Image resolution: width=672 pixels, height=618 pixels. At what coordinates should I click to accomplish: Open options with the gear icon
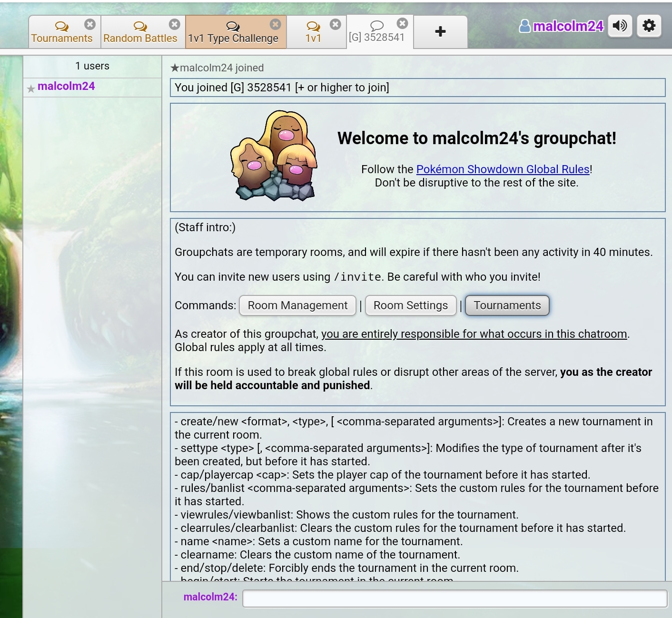pyautogui.click(x=649, y=26)
